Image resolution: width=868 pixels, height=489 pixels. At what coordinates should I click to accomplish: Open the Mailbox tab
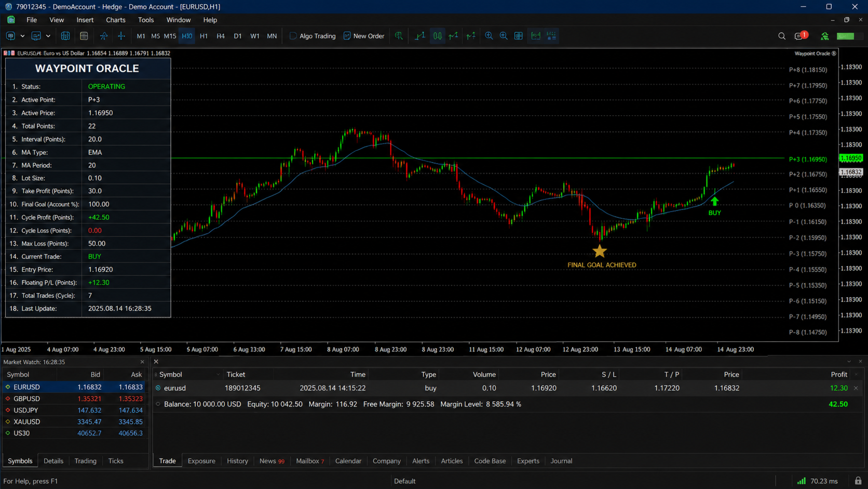click(x=310, y=461)
